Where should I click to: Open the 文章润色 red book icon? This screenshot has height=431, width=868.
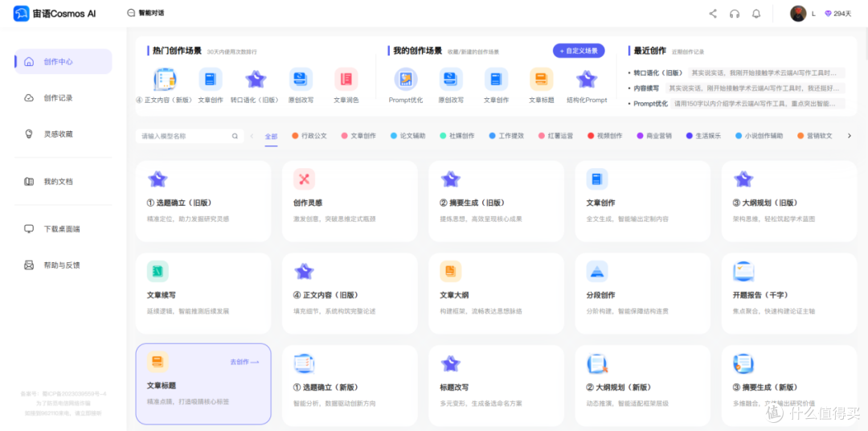click(x=346, y=80)
